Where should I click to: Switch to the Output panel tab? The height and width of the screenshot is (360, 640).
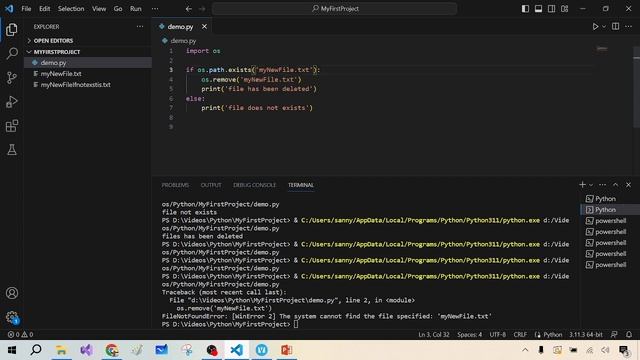(x=211, y=185)
